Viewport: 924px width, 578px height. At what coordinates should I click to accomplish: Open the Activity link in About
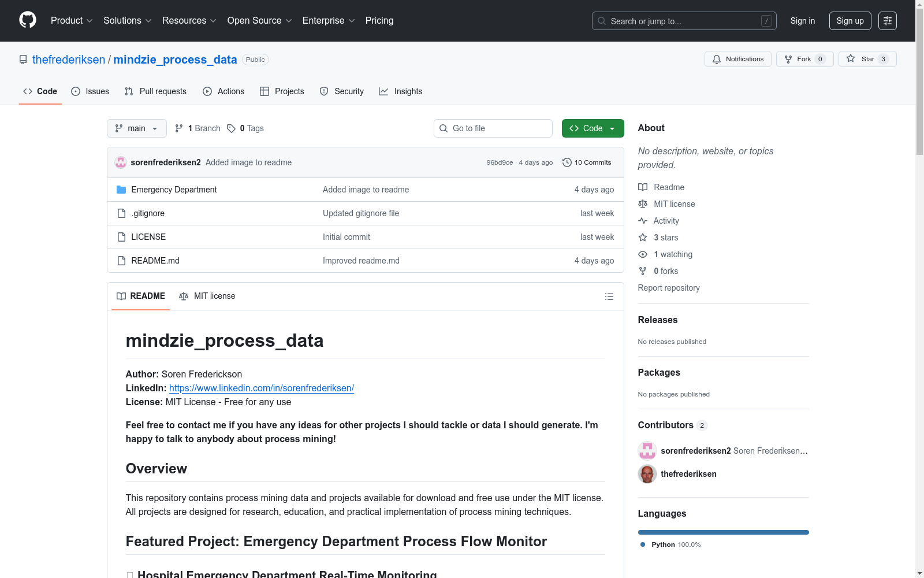(658, 221)
